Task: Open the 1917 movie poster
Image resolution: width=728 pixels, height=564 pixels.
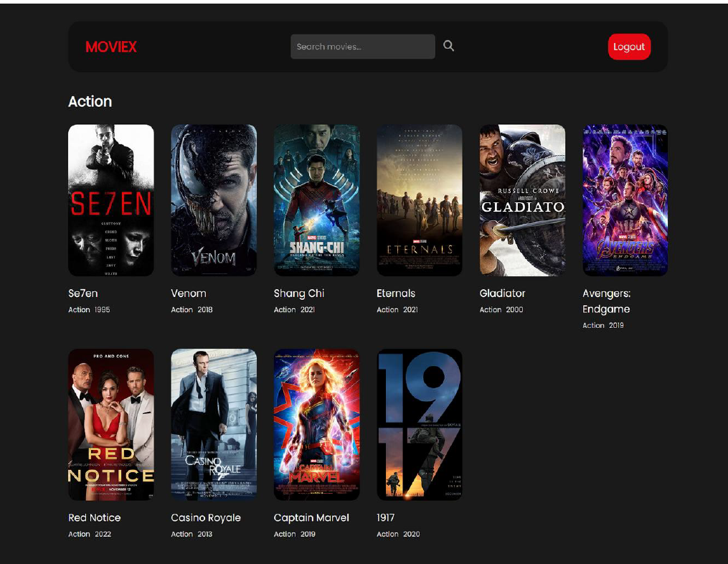Action: 420,425
